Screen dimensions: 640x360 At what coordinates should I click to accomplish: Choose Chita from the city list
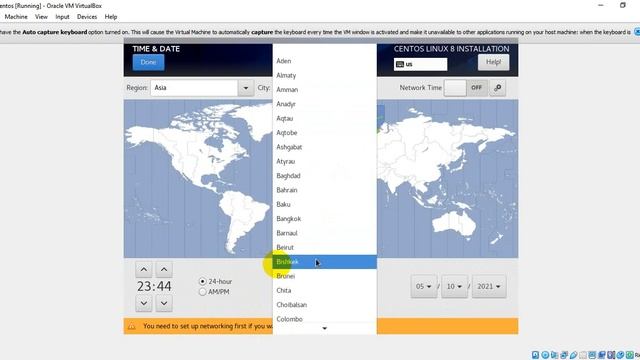(324, 291)
